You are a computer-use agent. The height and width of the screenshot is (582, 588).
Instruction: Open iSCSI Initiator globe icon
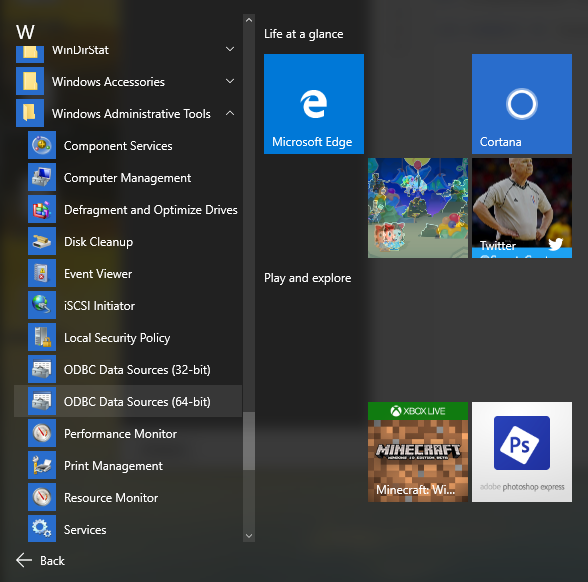(42, 305)
